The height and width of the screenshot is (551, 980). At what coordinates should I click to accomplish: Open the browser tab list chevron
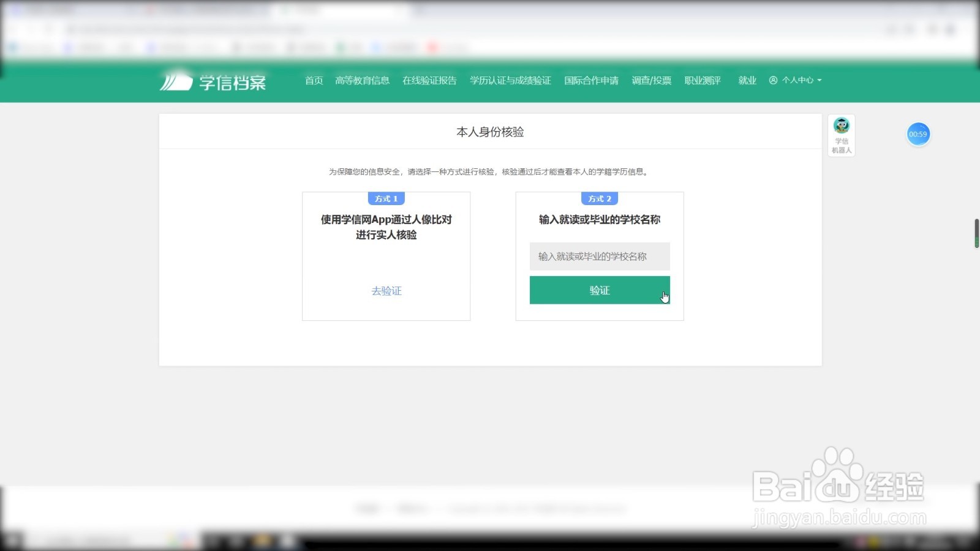[419, 10]
